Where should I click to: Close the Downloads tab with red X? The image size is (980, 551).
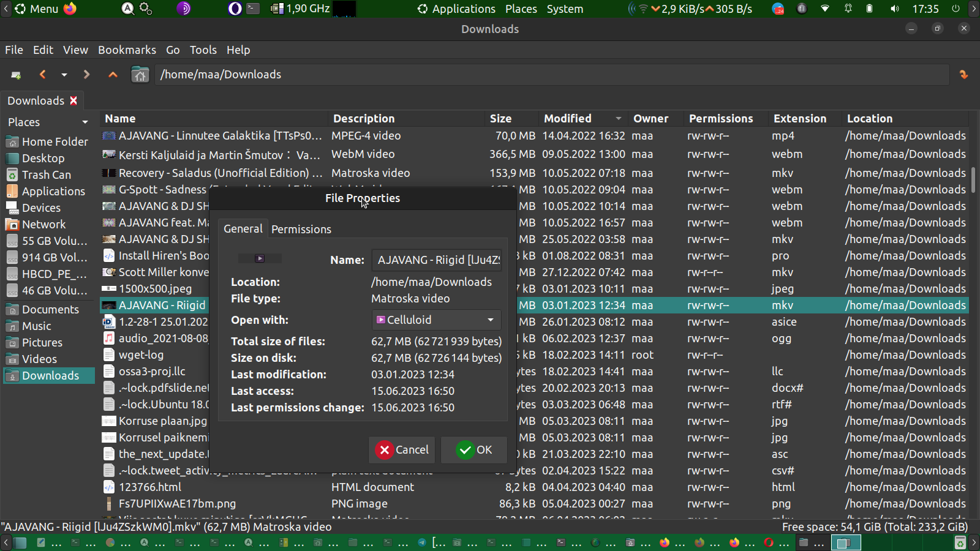coord(73,100)
